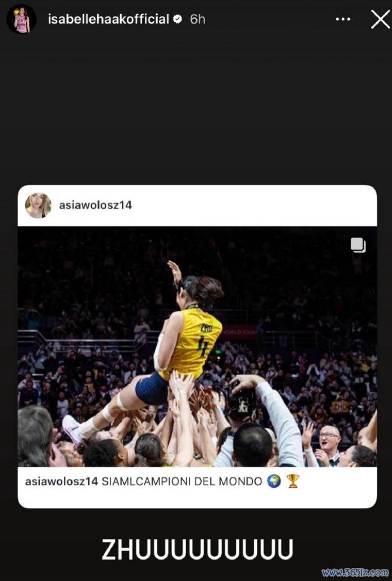Tap the 6h story timestamp

click(x=197, y=19)
